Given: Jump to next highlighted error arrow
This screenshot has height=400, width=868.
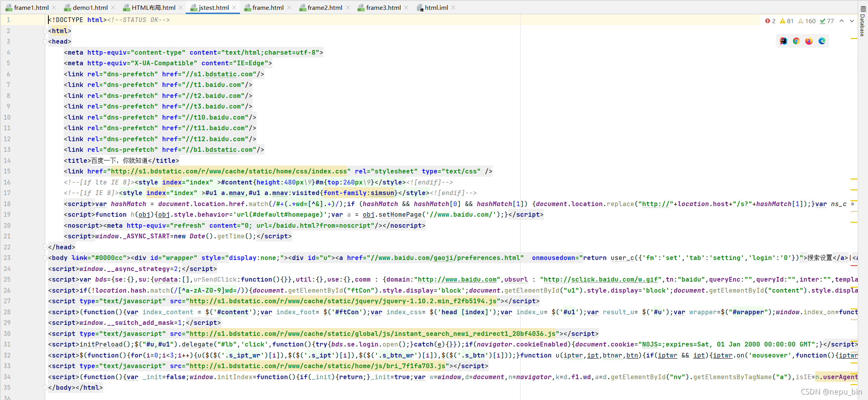Looking at the screenshot, I should coord(852,21).
